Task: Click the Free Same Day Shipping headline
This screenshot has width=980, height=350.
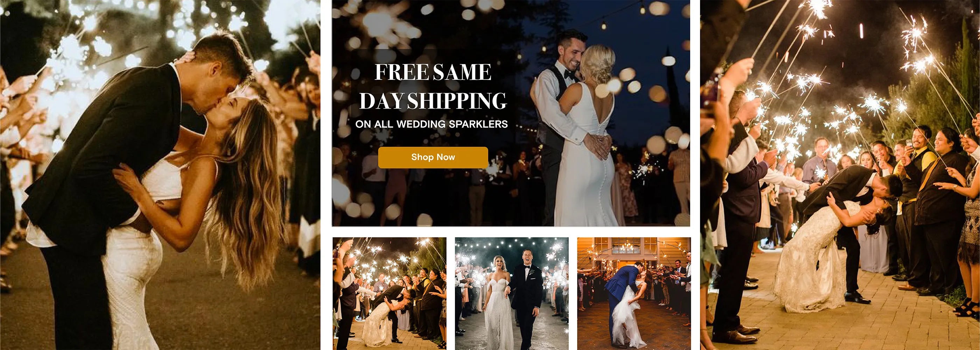Action: (433, 86)
